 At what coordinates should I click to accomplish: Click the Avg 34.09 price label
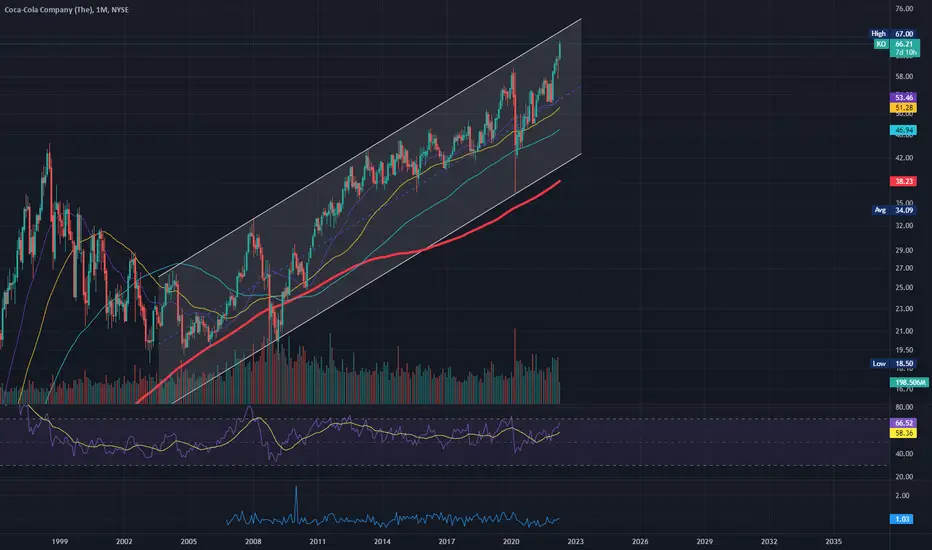click(895, 210)
